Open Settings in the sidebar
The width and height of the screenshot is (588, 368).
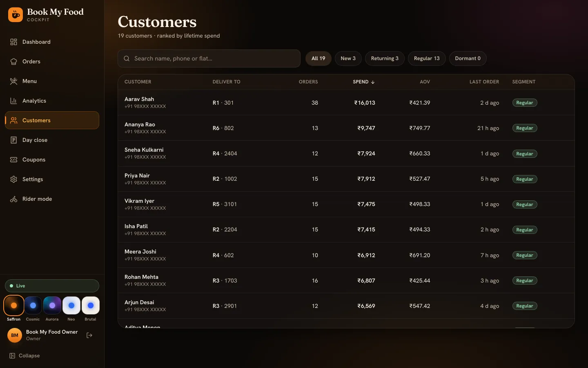tap(52, 179)
